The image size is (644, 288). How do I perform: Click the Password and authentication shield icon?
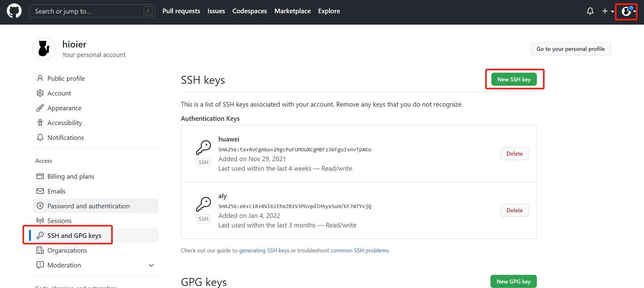pos(40,206)
